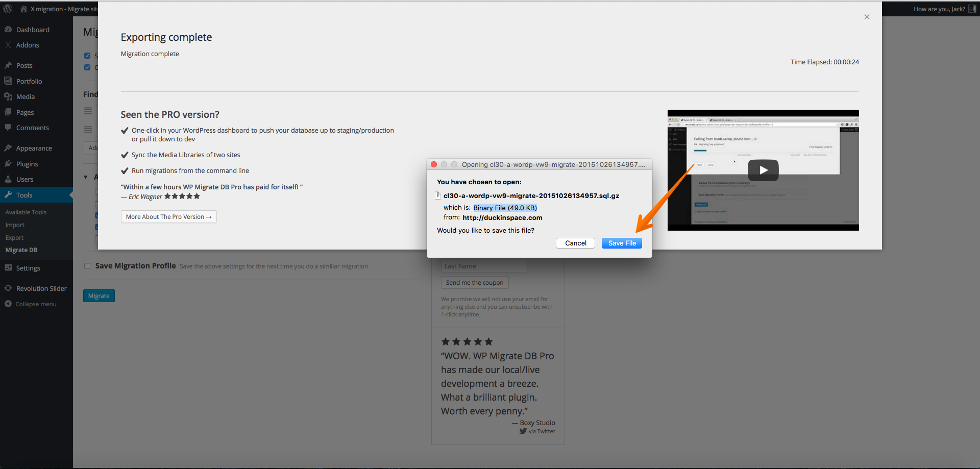Click the Media icon in sidebar
The width and height of the screenshot is (980, 469).
[8, 96]
